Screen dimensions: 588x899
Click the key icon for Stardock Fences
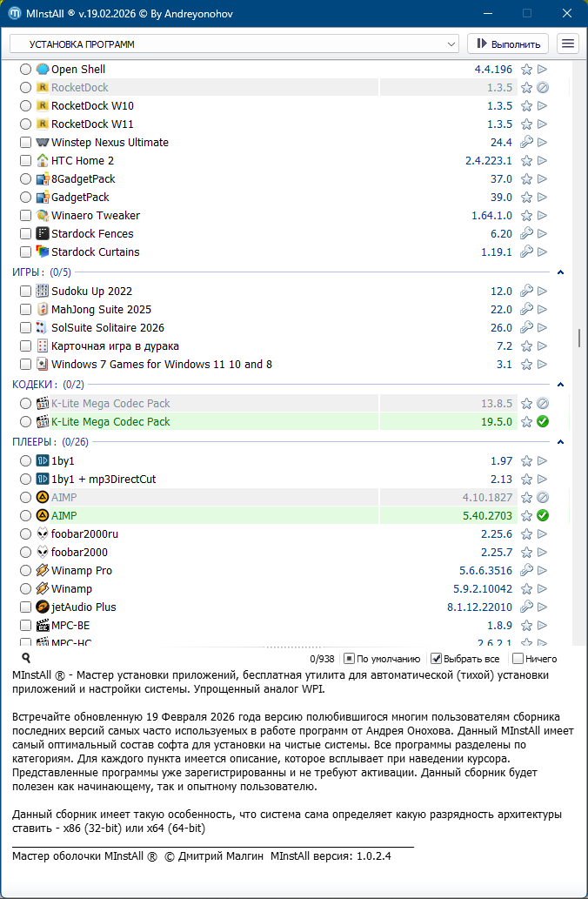[526, 234]
